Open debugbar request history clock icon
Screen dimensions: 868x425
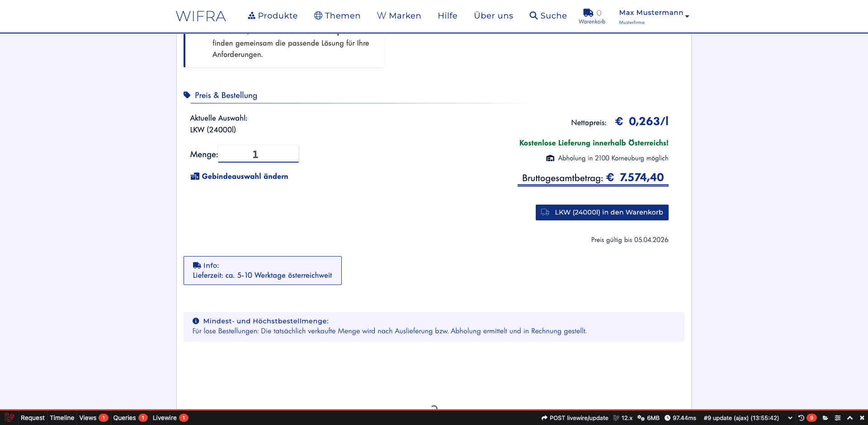801,418
